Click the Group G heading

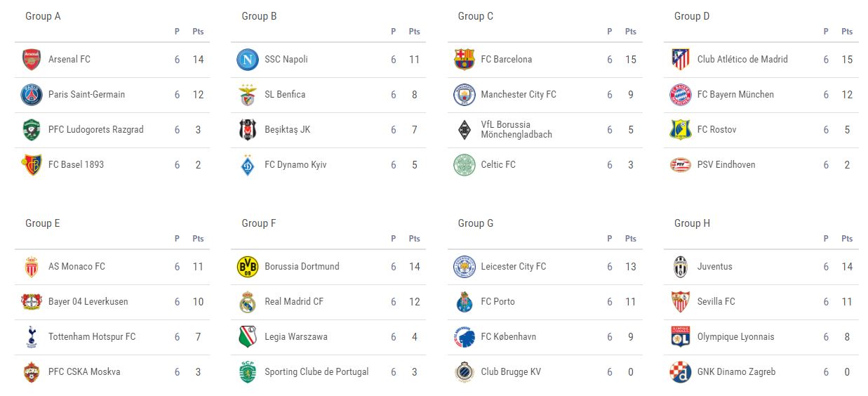click(476, 223)
